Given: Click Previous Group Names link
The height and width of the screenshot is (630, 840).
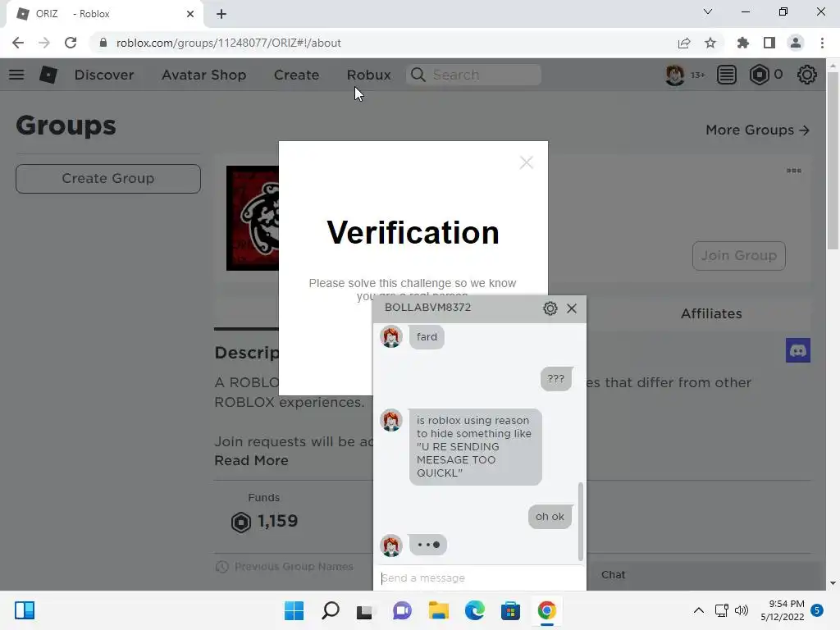Looking at the screenshot, I should [294, 567].
